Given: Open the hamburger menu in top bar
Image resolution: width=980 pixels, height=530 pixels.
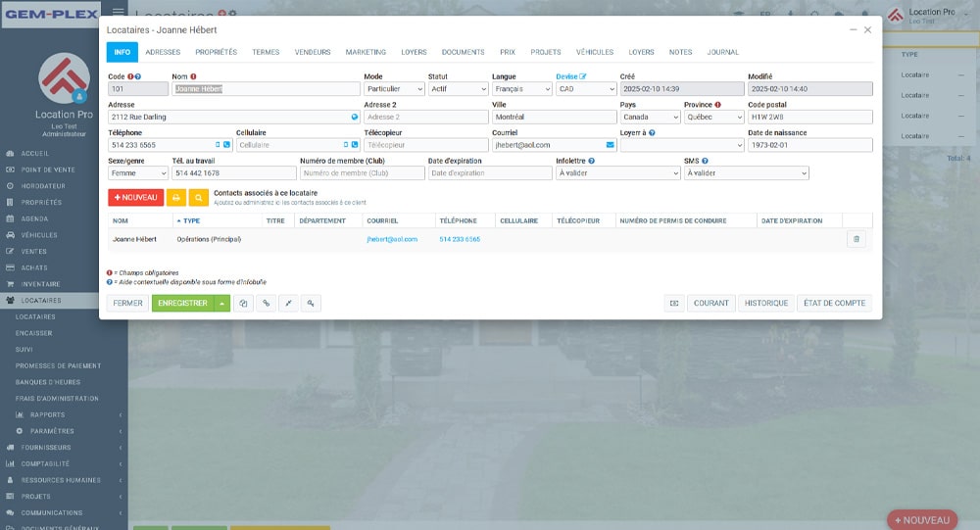Looking at the screenshot, I should [119, 12].
